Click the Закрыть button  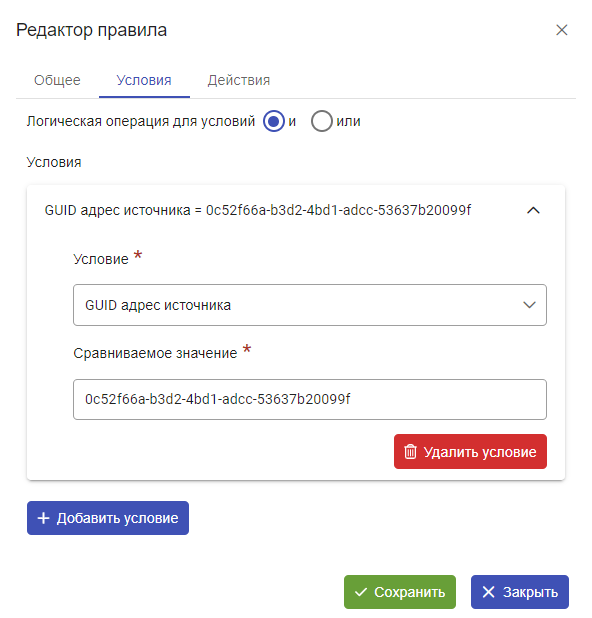click(x=519, y=592)
